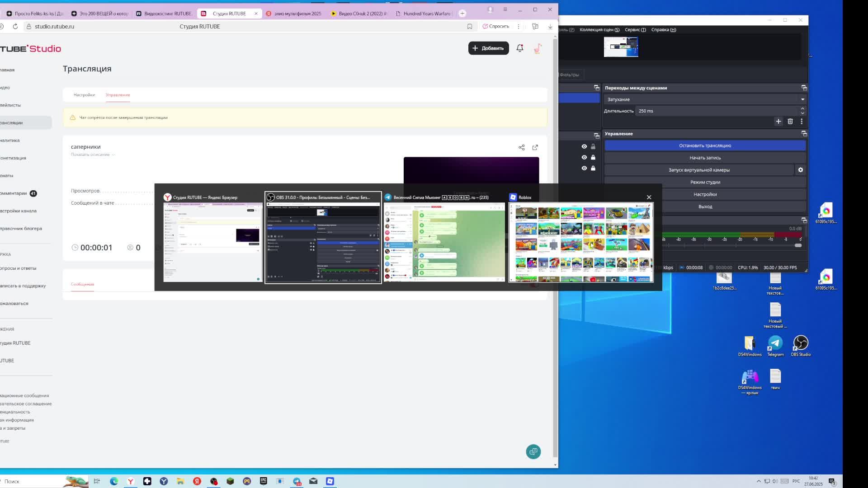Screen dimensions: 868x488
Task: Click the notification bell in RUTUBE Studio
Action: [x=520, y=48]
